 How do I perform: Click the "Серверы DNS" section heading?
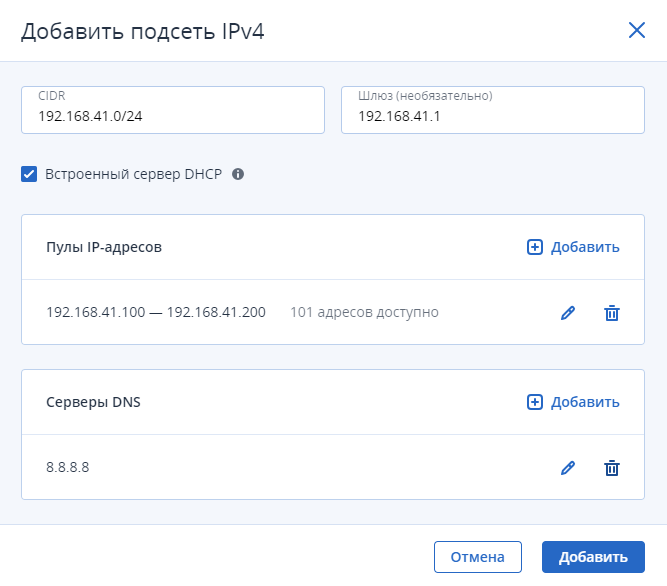point(93,402)
